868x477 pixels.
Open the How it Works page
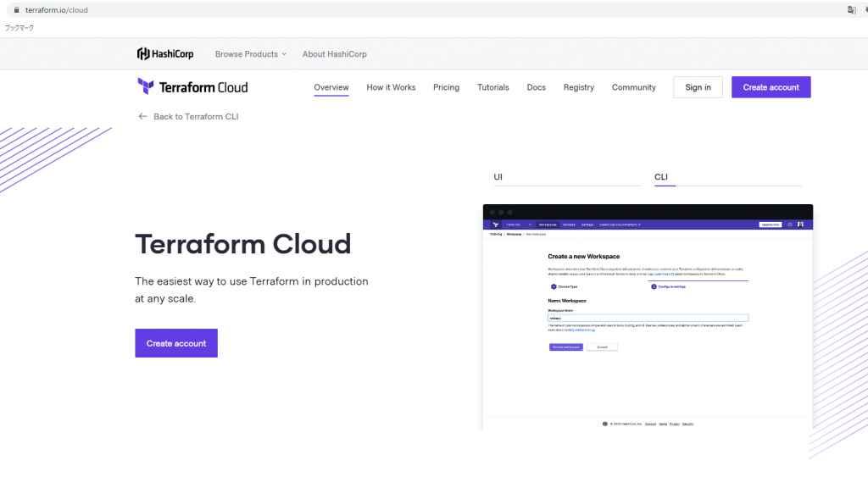[391, 87]
